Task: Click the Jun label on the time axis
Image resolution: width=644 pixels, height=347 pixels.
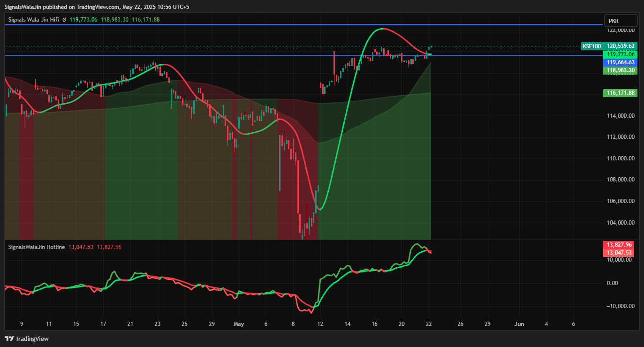Action: (519, 324)
